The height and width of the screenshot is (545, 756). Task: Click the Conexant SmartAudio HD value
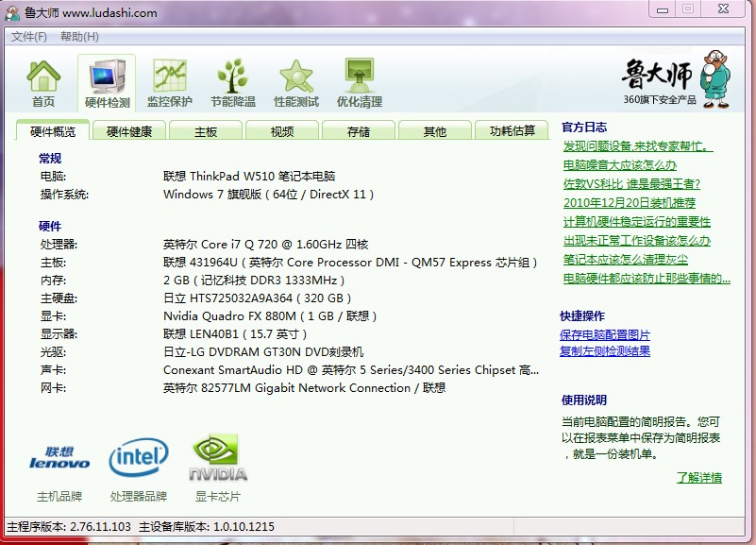click(351, 370)
